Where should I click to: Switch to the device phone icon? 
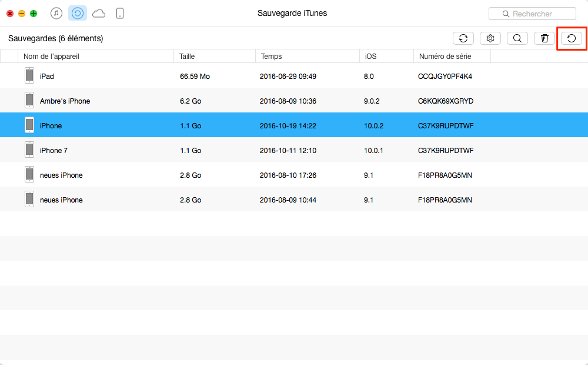coord(119,14)
